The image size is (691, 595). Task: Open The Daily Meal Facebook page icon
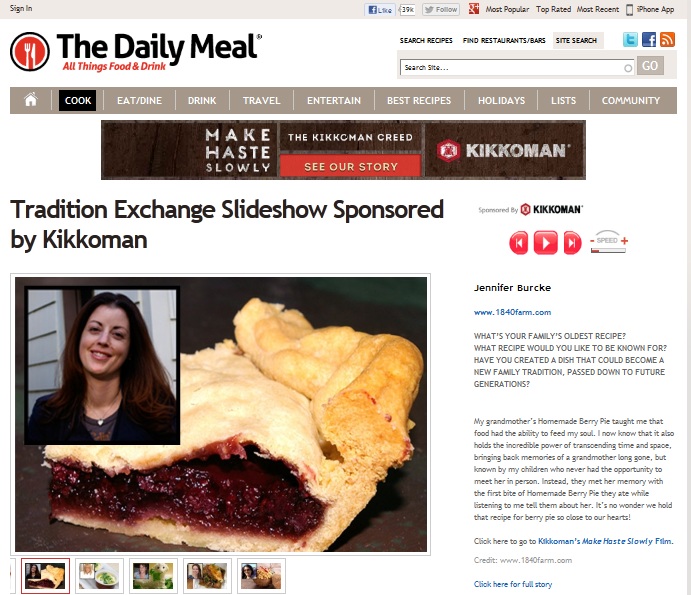649,40
